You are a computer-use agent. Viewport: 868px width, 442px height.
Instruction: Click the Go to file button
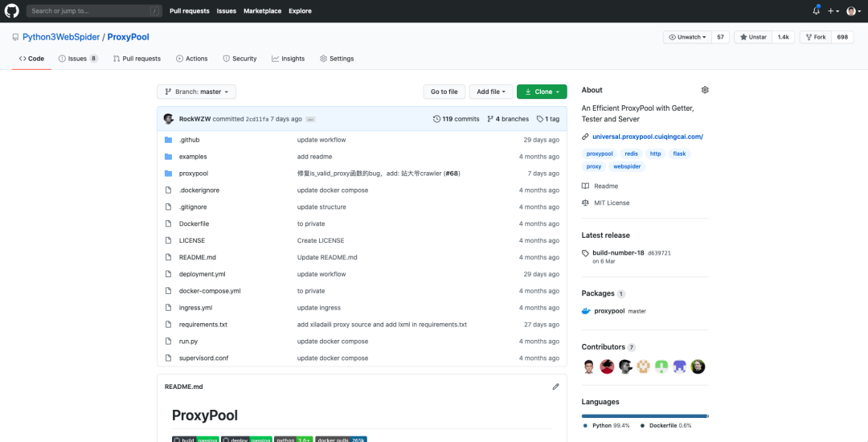tap(444, 92)
